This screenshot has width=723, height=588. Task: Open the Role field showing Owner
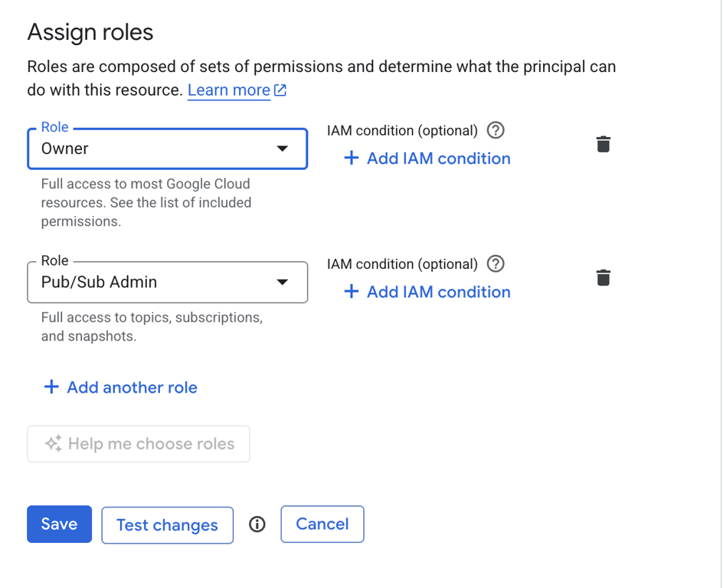[x=153, y=149]
